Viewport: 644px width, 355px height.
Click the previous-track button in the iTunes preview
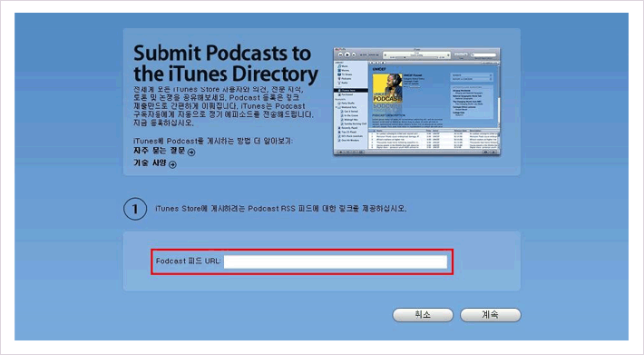tap(340, 54)
